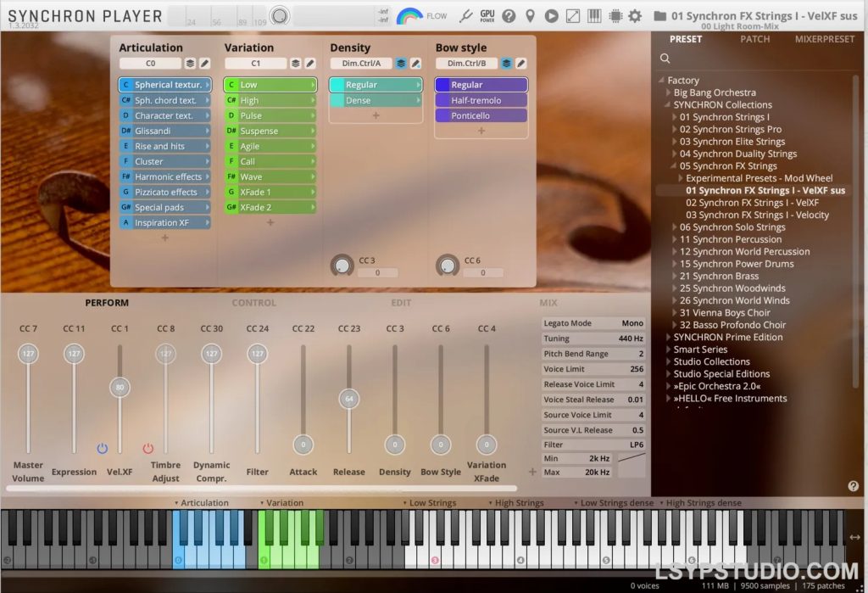Click the search magnifier in preset browser
This screenshot has width=868, height=593.
(x=665, y=57)
